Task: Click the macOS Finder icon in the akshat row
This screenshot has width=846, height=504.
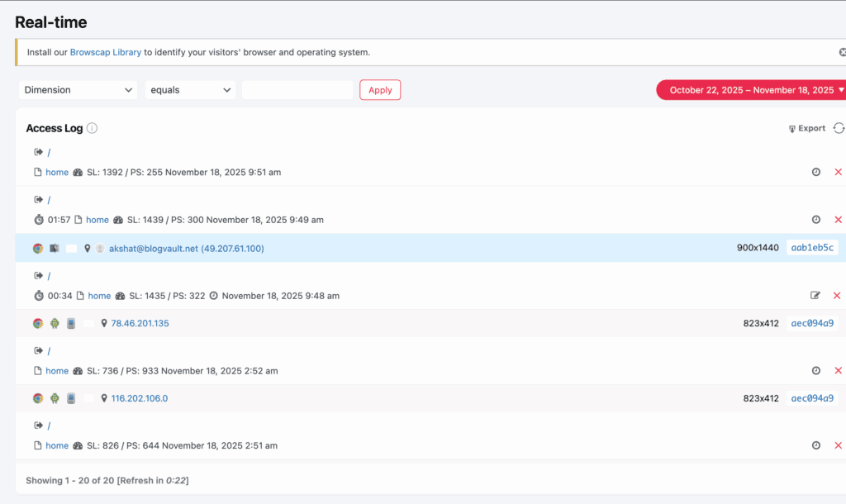Action: click(55, 248)
